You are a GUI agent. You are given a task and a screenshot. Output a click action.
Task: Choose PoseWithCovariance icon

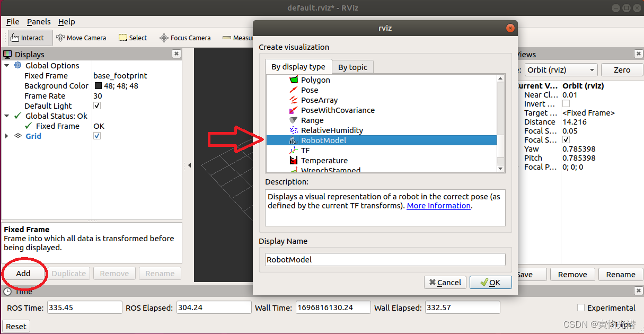click(294, 110)
